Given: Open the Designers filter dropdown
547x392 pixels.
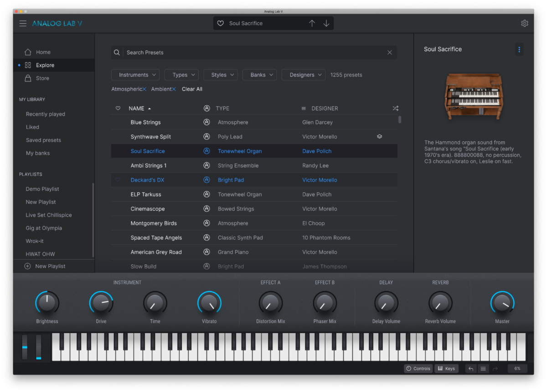Looking at the screenshot, I should [x=303, y=74].
